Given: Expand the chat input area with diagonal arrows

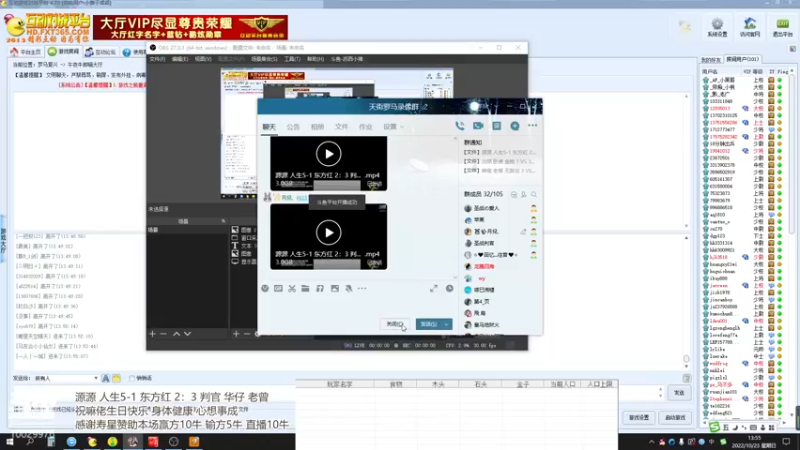Looking at the screenshot, I should [x=434, y=288].
